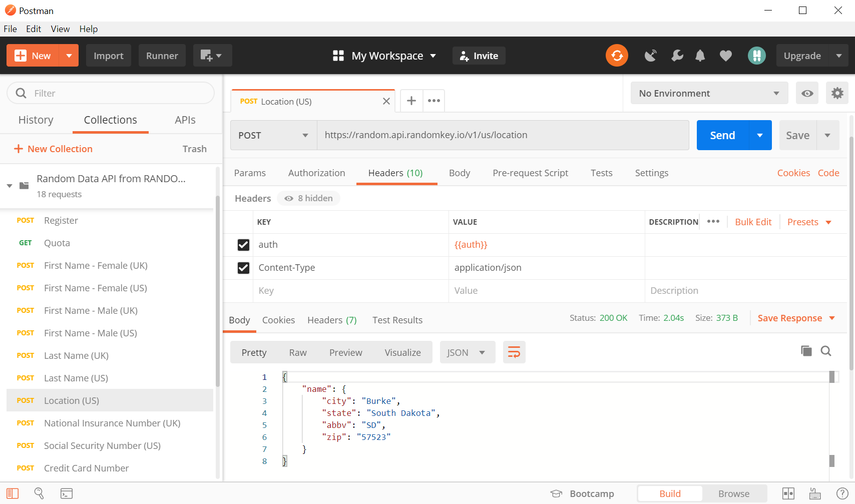The width and height of the screenshot is (855, 504).
Task: Open headers column options ellipsis
Action: 713,221
